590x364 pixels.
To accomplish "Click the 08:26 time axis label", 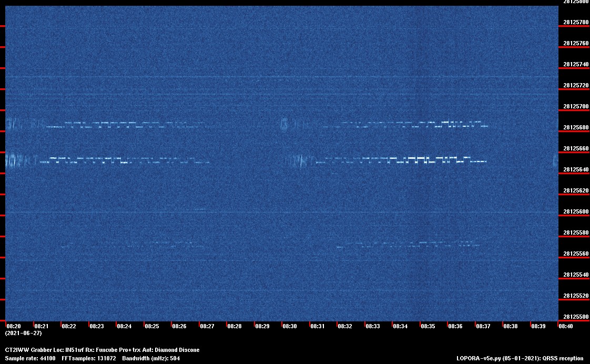I will click(179, 326).
